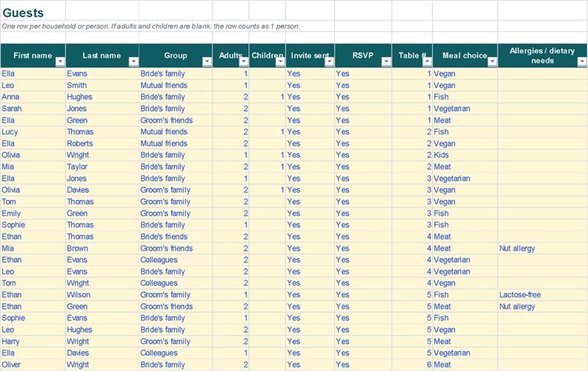Click Ella Davies's 'Vegetarian' meal cell

point(465,353)
